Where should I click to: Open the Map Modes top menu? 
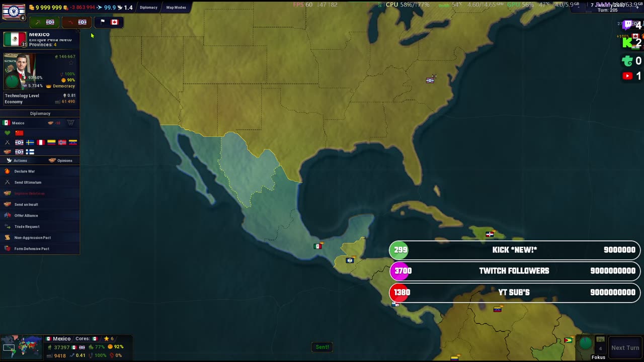pos(176,8)
